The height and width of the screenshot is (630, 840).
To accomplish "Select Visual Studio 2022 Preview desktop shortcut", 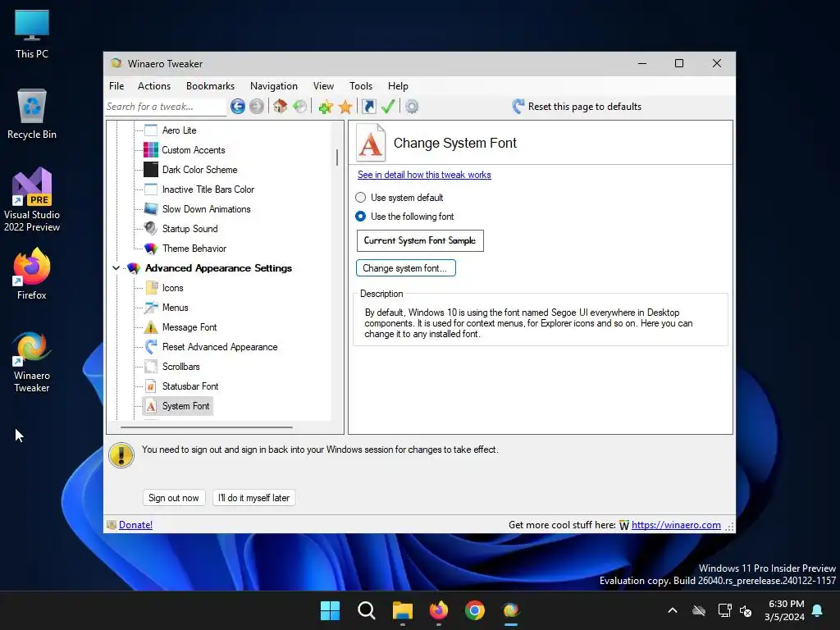I will point(32,200).
